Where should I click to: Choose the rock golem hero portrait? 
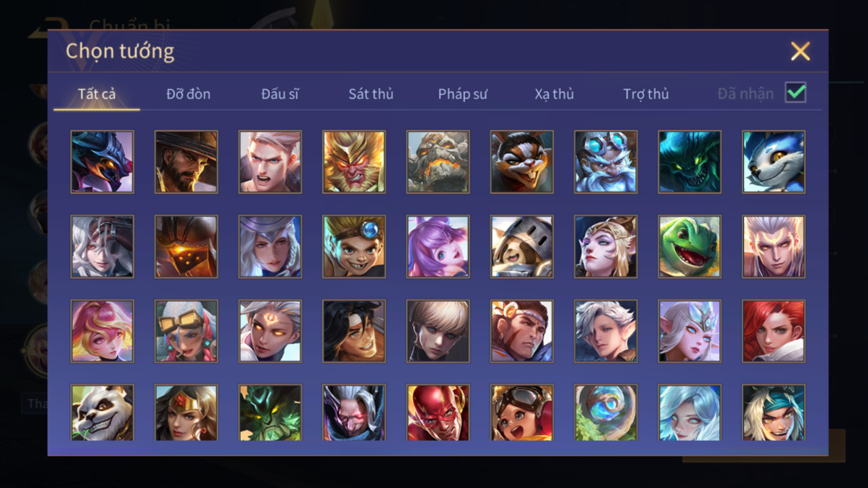pos(438,162)
